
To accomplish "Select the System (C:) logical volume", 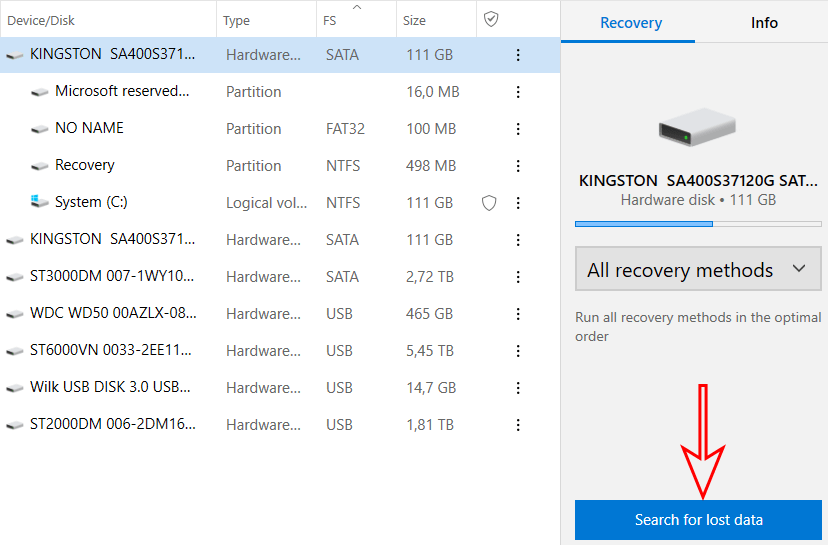I will pos(280,203).
